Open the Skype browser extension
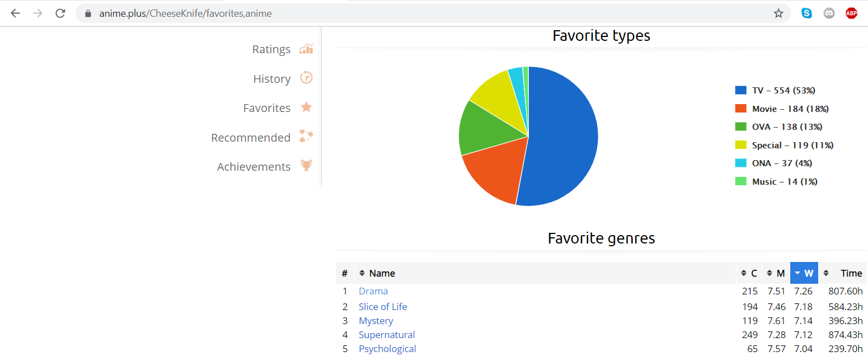 pyautogui.click(x=806, y=13)
